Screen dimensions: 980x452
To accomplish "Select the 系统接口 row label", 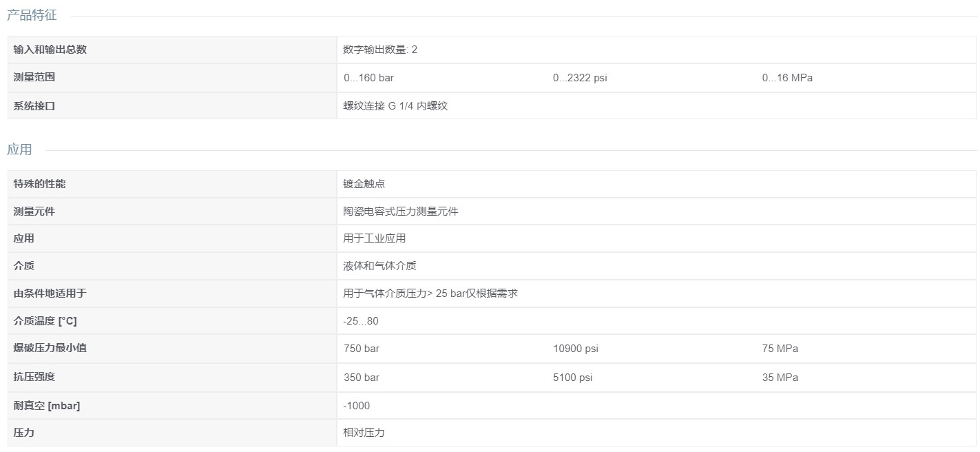I will click(34, 106).
